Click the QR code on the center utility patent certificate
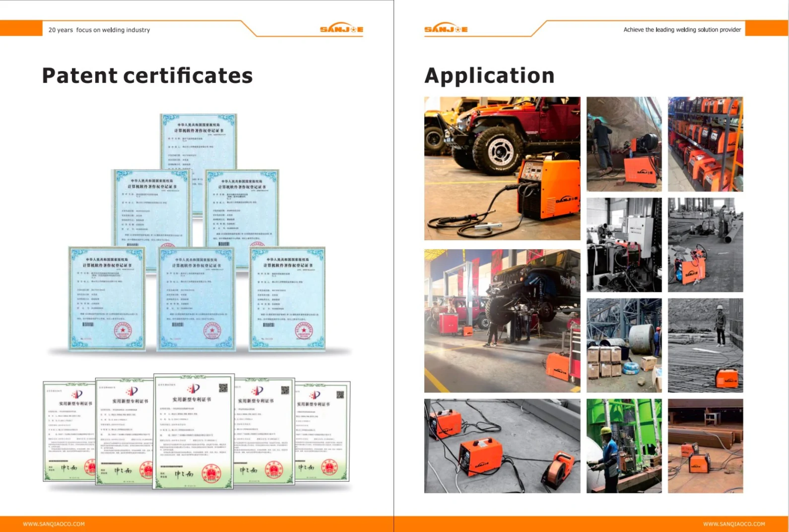Screen dimensions: 789x532 click(223, 388)
